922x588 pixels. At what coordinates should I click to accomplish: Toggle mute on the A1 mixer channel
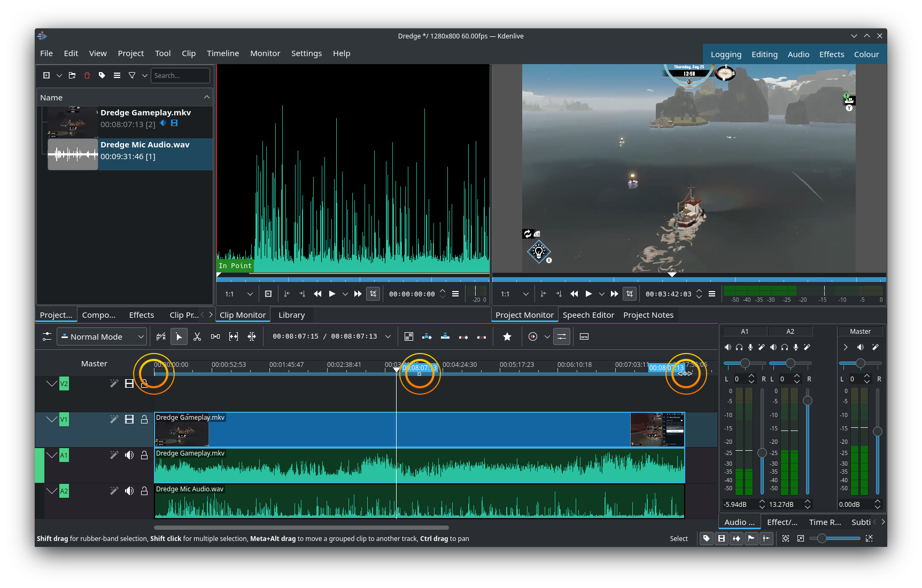(727, 347)
